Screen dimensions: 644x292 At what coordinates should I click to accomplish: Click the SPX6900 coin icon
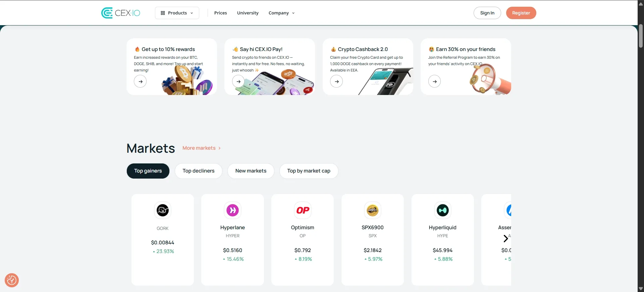tap(372, 210)
